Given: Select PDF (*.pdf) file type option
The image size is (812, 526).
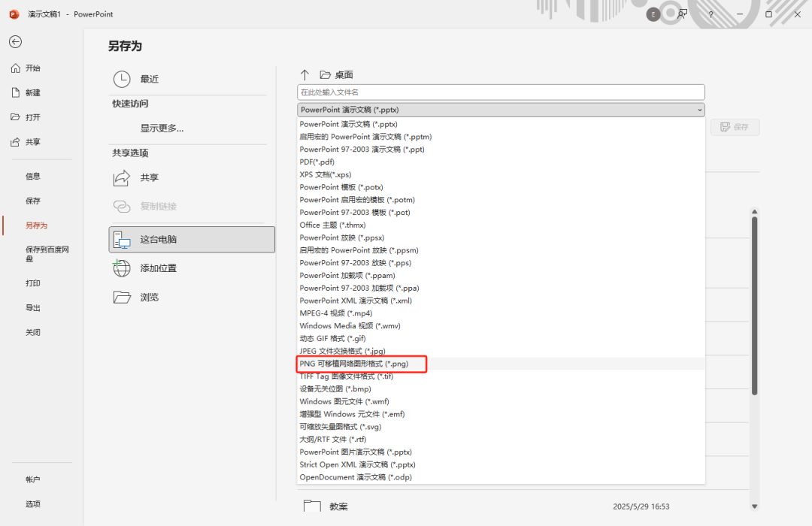Looking at the screenshot, I should [317, 162].
